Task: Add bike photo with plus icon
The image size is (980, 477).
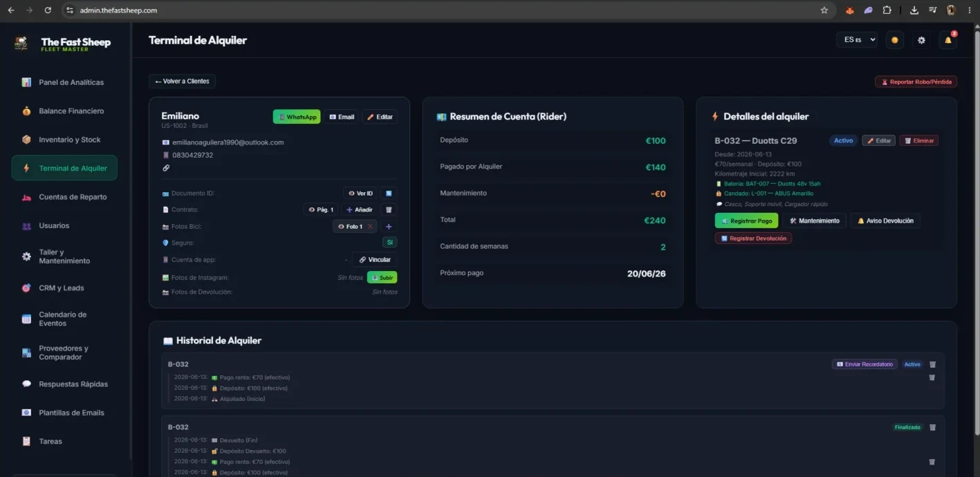Action: coord(389,226)
